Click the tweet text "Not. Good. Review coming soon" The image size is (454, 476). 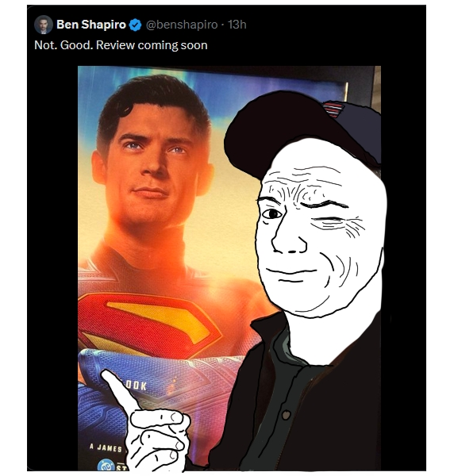click(121, 45)
